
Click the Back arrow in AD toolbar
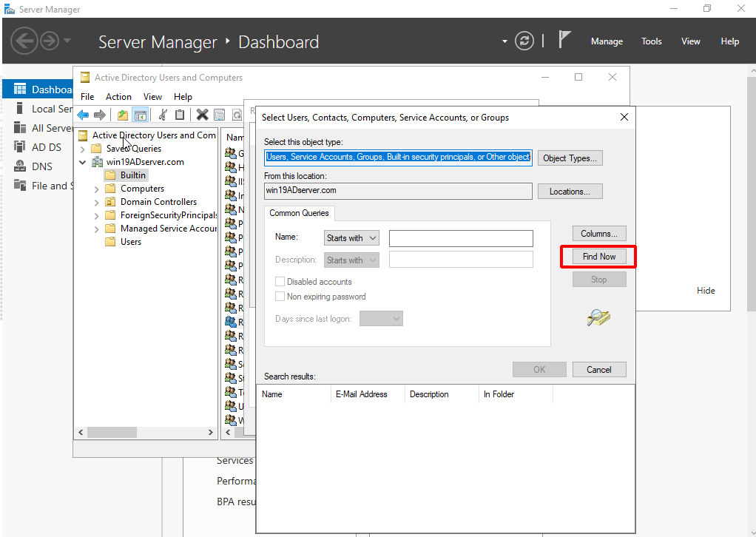[x=83, y=115]
